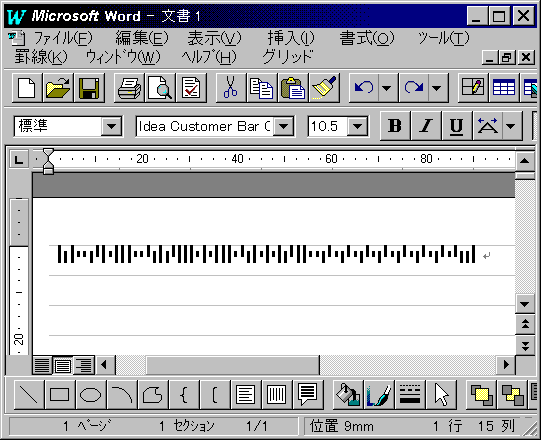Print the document using the printer icon
Screen dimensions: 541x440
129,88
